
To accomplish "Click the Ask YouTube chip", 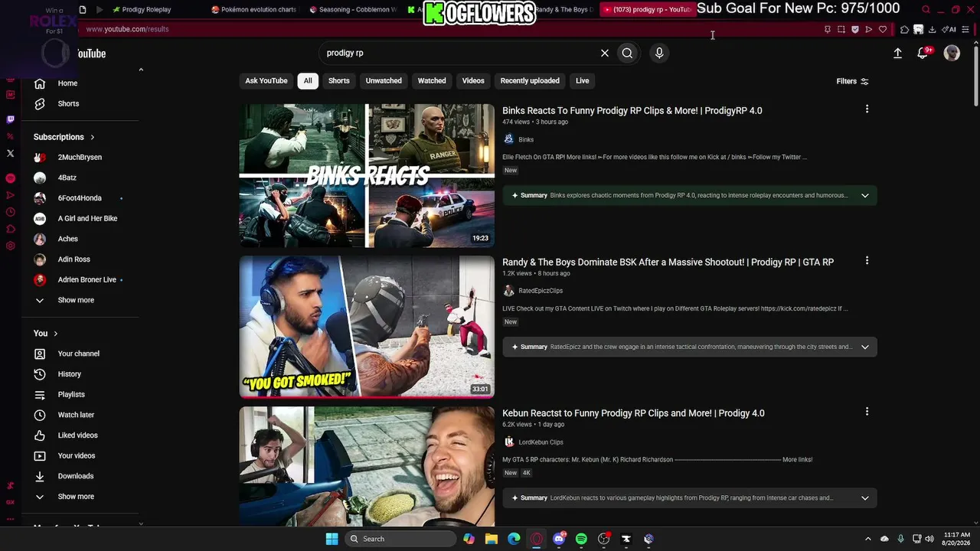I will 266,80.
